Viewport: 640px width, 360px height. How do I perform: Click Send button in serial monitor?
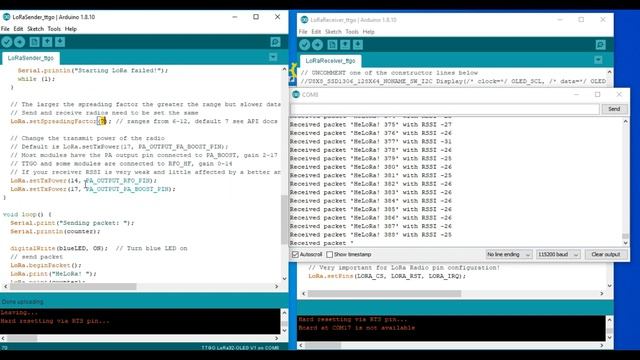coord(614,109)
